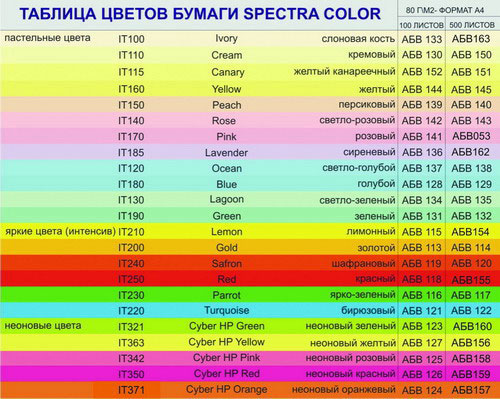Click the color name 'Peach'
The width and height of the screenshot is (500, 399).
[227, 105]
